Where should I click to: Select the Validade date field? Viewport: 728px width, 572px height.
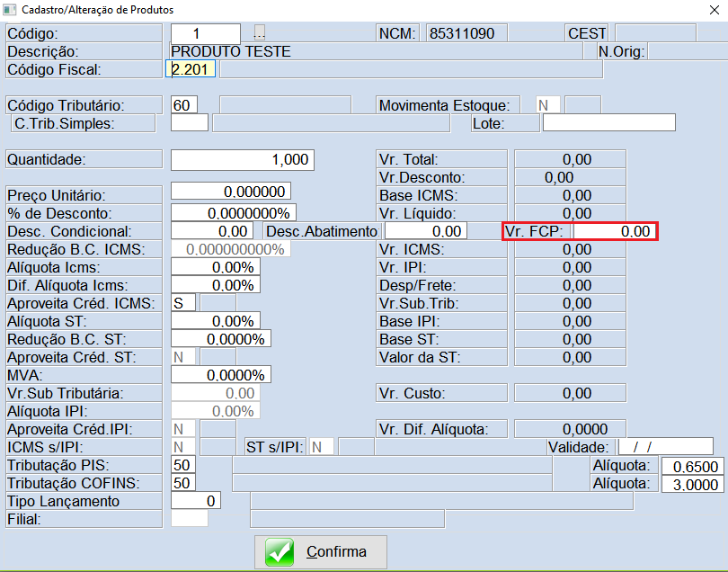(665, 447)
